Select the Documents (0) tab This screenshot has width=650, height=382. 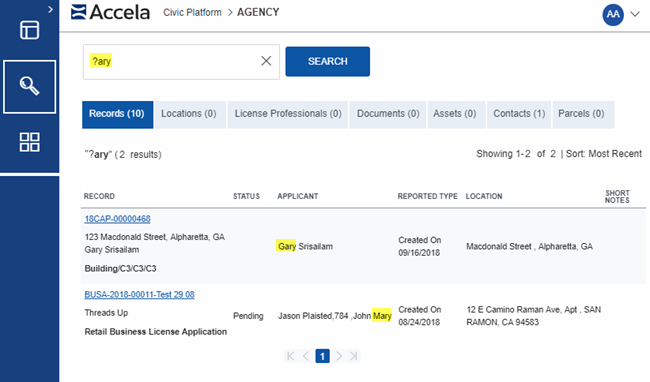tap(388, 114)
